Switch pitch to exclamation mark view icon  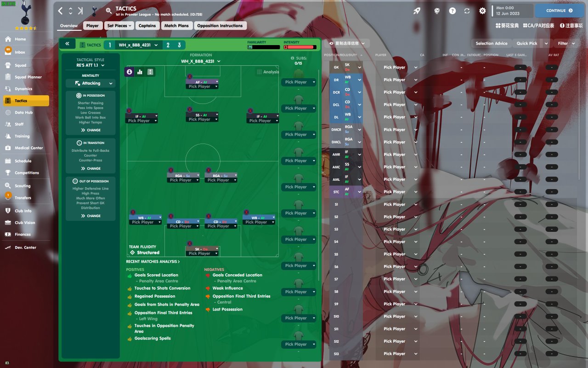pyautogui.click(x=150, y=72)
